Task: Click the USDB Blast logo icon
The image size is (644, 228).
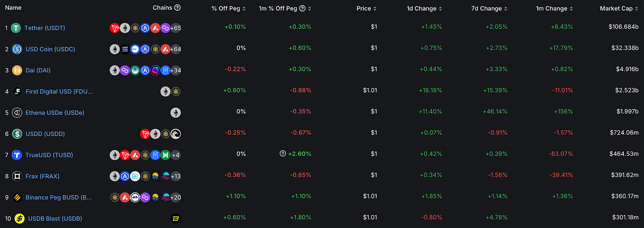Action: [x=19, y=218]
